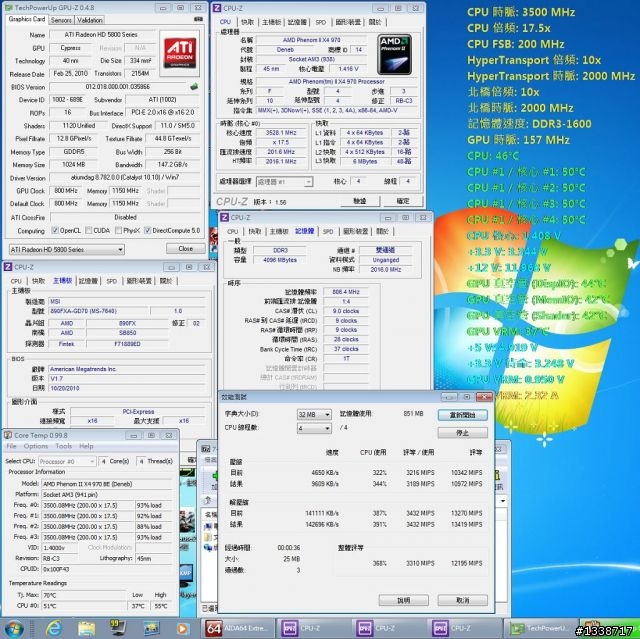Screen dimensions: 640x639
Task: Click the Freq. #2 88% load value
Action: point(153,527)
